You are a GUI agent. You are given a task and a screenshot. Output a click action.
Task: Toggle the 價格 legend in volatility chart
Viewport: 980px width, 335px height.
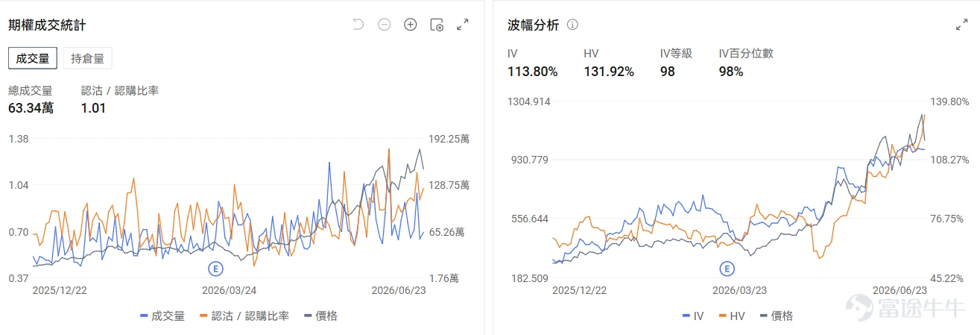tap(777, 316)
